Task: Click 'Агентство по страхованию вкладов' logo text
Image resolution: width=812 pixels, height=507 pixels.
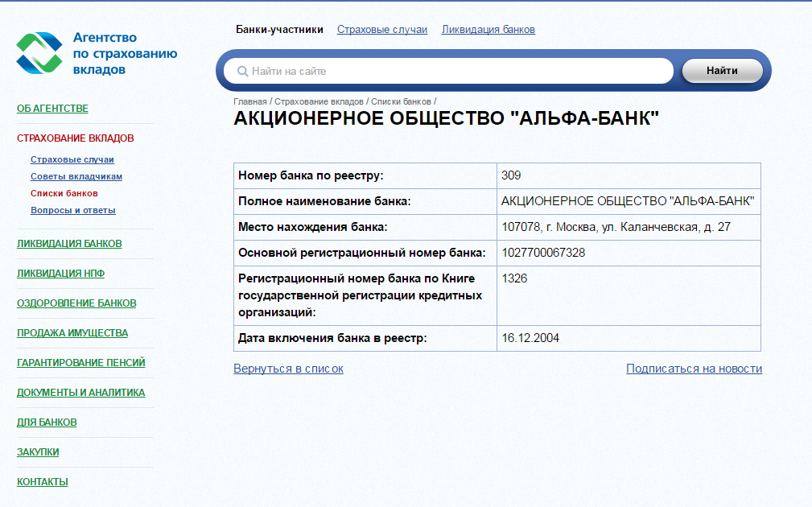Action: pyautogui.click(x=125, y=53)
